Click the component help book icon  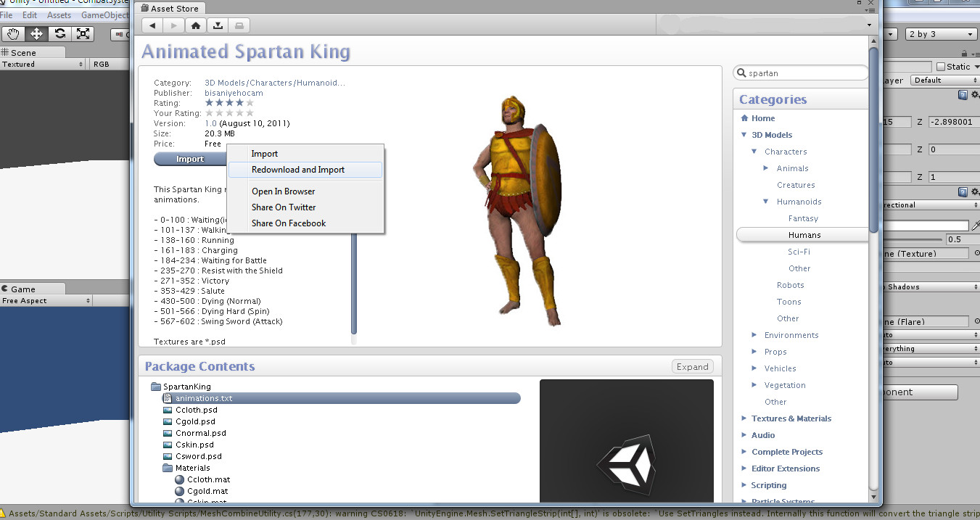click(963, 95)
